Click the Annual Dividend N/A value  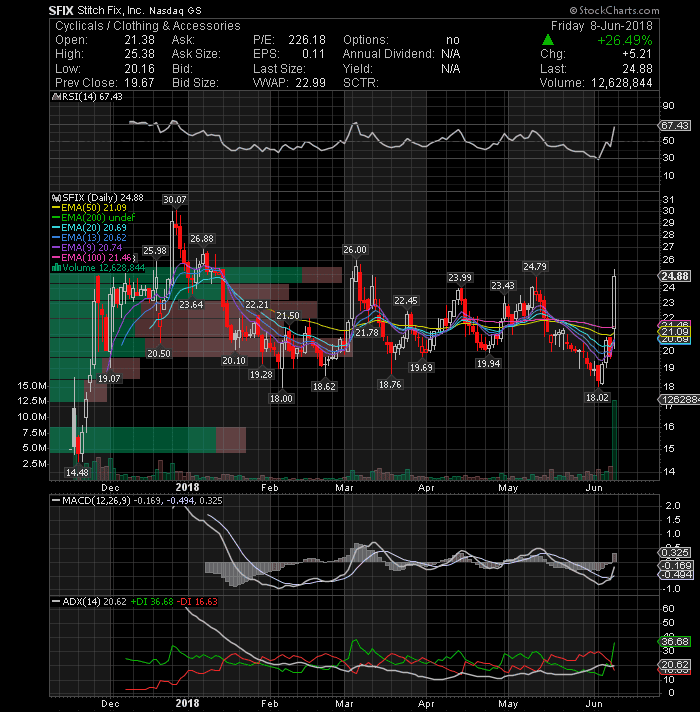point(450,54)
